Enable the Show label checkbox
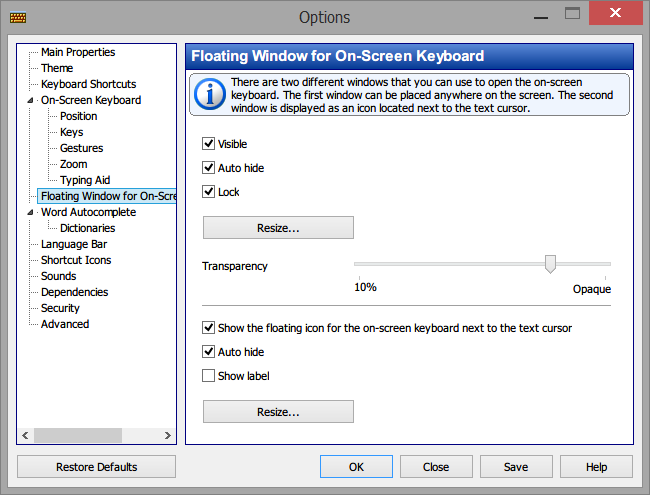Image resolution: width=650 pixels, height=495 pixels. (208, 376)
